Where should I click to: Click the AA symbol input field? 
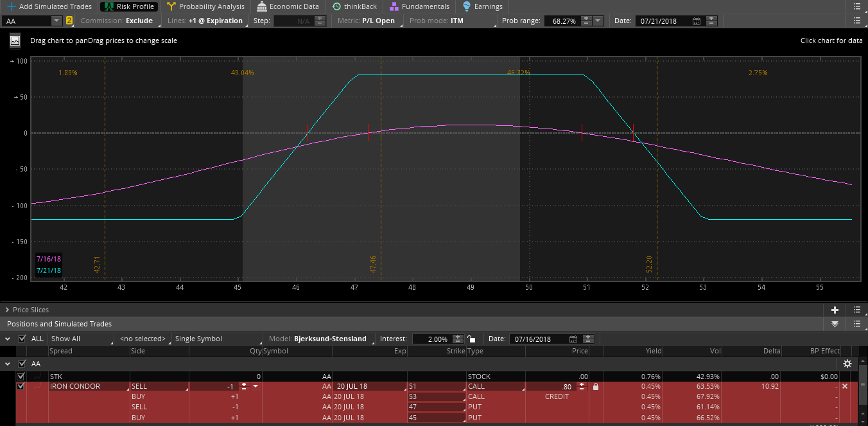point(26,21)
